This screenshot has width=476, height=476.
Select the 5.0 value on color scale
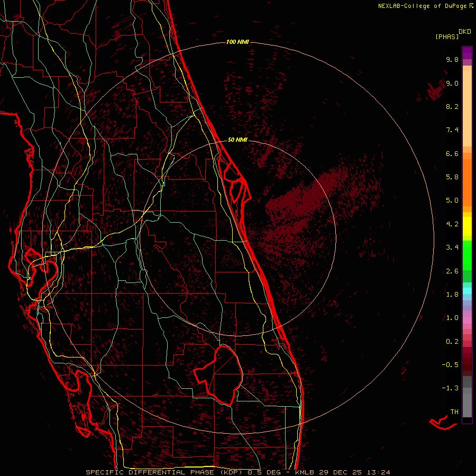point(452,200)
